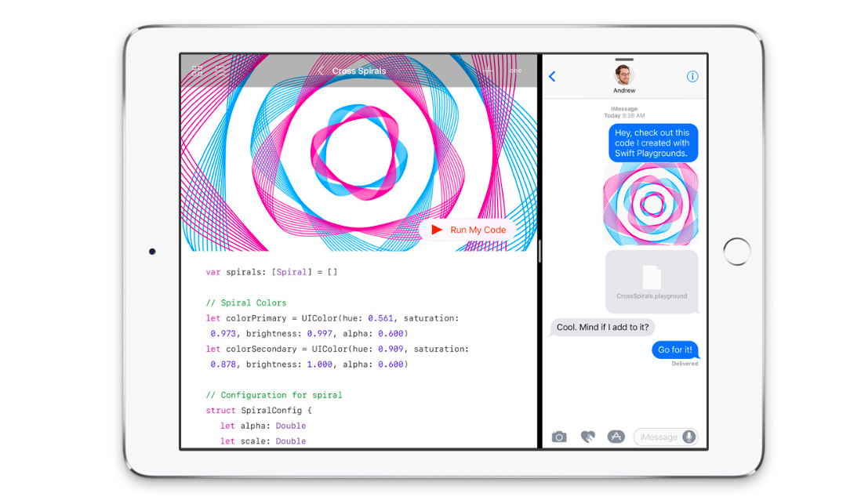
Task: Click the iMessage text input field
Action: 657,437
